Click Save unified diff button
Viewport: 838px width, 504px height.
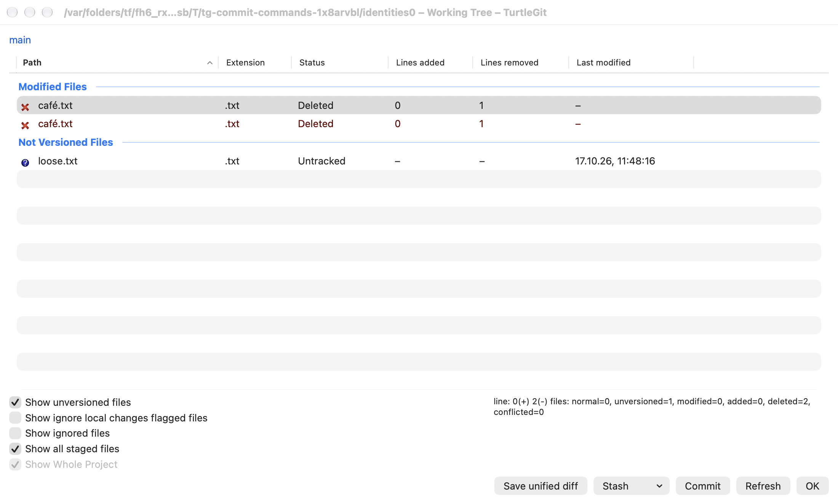pyautogui.click(x=541, y=486)
